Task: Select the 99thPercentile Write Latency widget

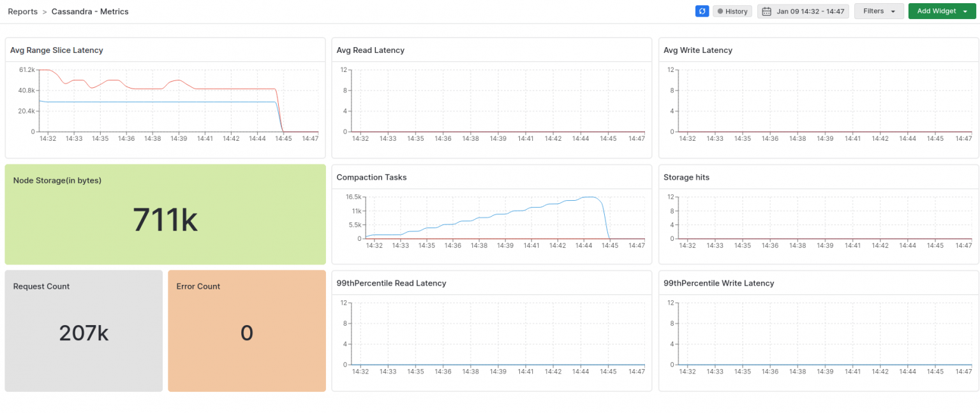Action: pos(818,330)
